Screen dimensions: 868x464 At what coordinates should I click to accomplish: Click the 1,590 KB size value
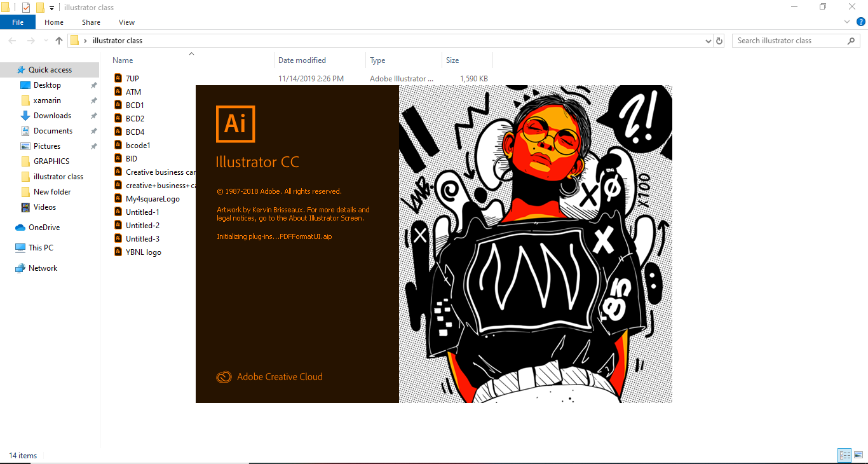pos(474,79)
